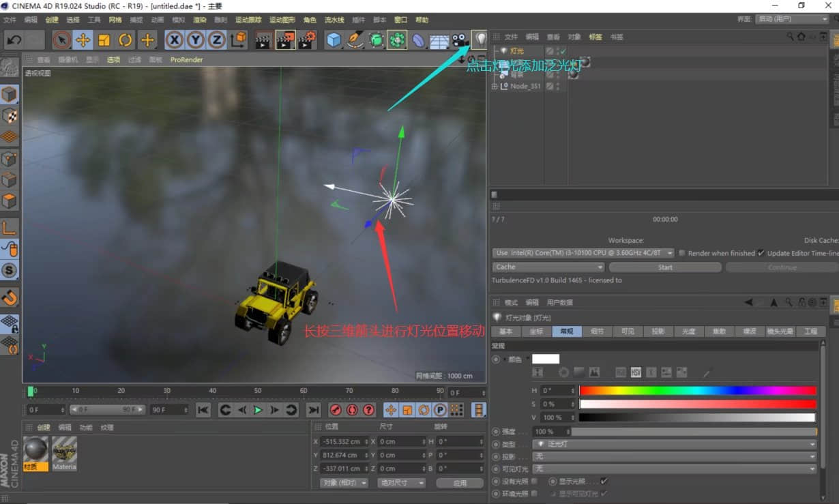Click on the H hue rainbow slider
The height and width of the screenshot is (504, 839).
click(x=697, y=391)
